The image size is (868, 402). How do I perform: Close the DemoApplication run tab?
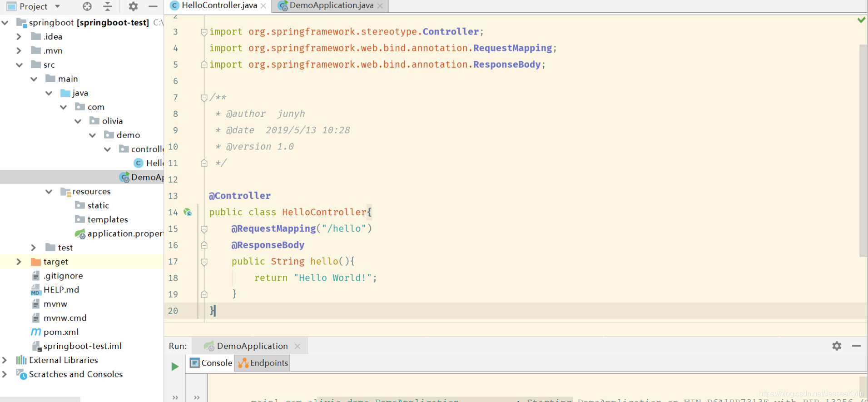click(x=298, y=346)
